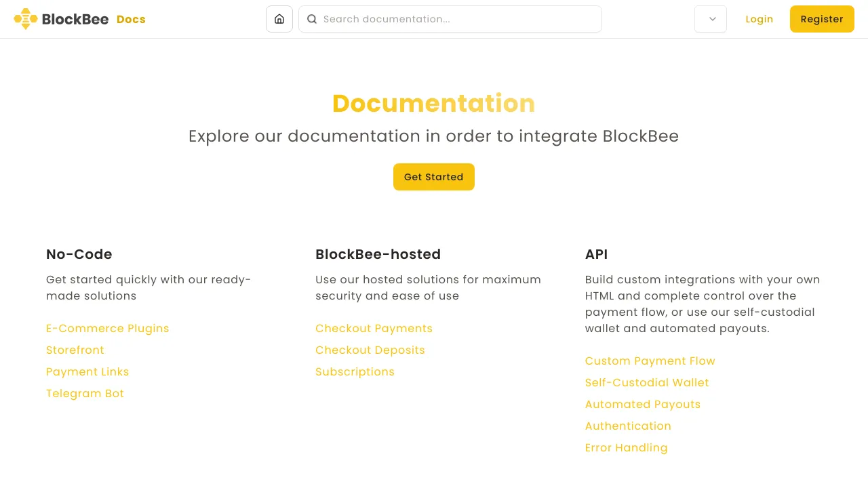868x488 pixels.
Task: Open Automated Payouts docs
Action: point(643,404)
